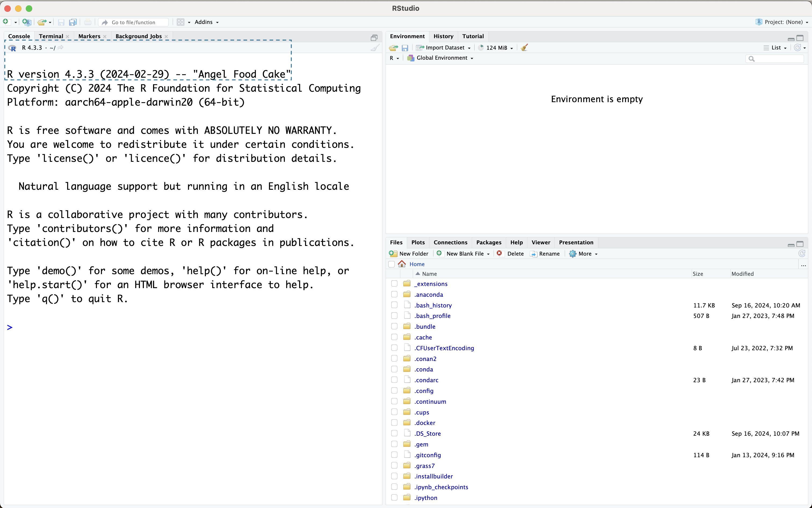Click the New File icon in toolbar
The image size is (812, 508).
tap(6, 22)
